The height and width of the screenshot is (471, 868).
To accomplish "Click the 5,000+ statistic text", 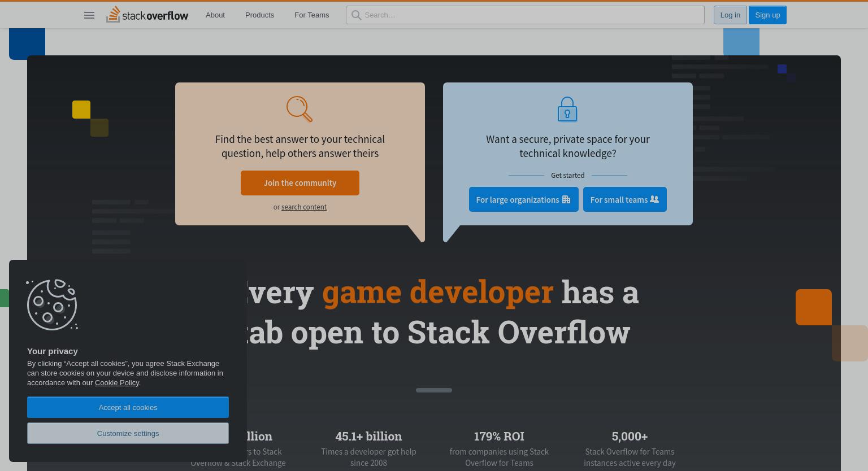I will [630, 436].
